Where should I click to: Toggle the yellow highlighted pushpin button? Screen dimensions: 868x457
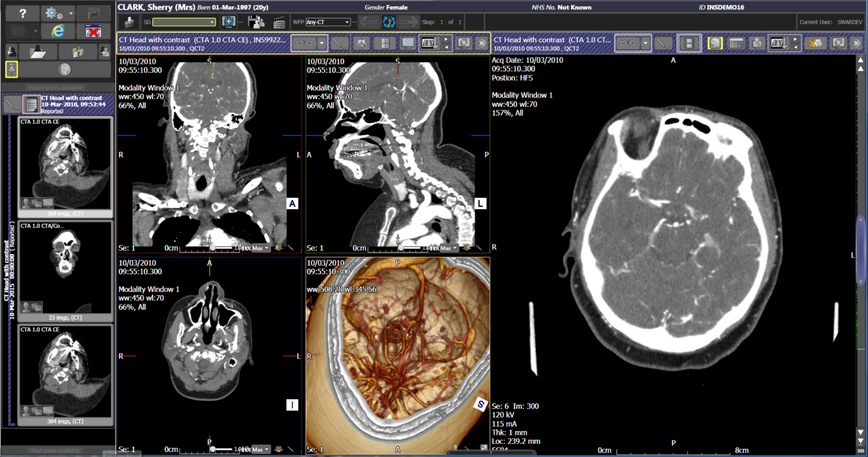pyautogui.click(x=11, y=69)
